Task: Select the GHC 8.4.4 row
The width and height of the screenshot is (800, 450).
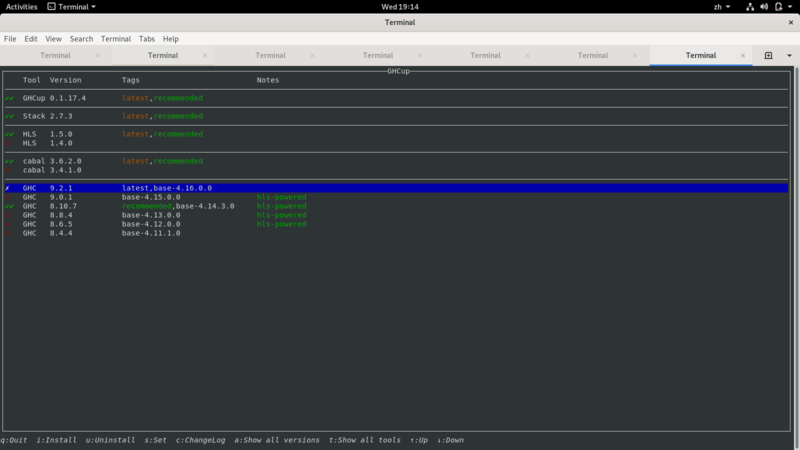Action: [396, 233]
